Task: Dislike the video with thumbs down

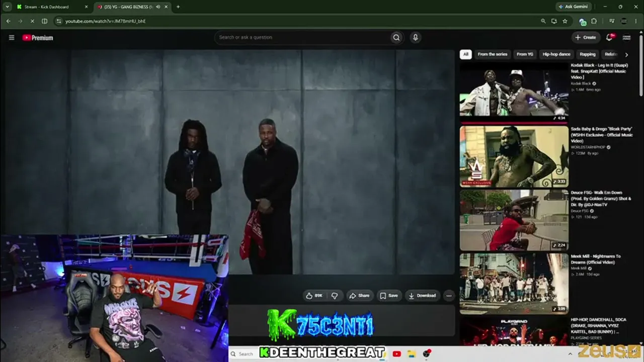Action: click(x=335, y=296)
